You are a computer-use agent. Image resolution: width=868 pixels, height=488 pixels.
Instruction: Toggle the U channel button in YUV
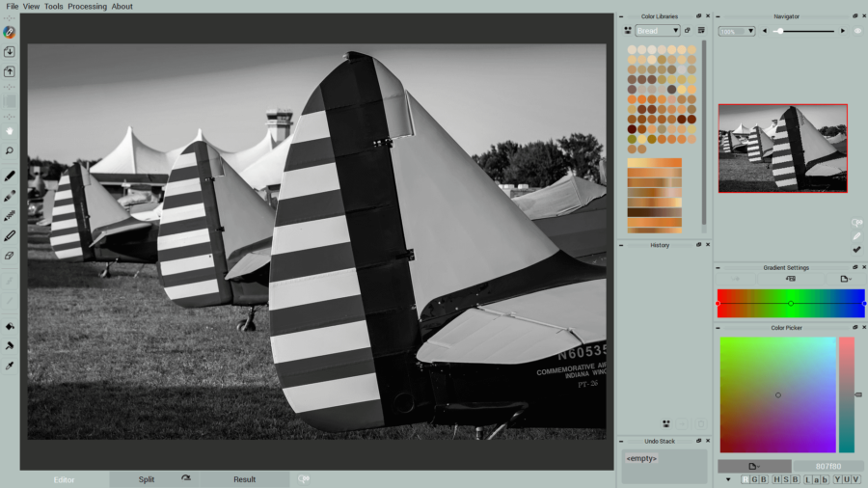tap(847, 479)
